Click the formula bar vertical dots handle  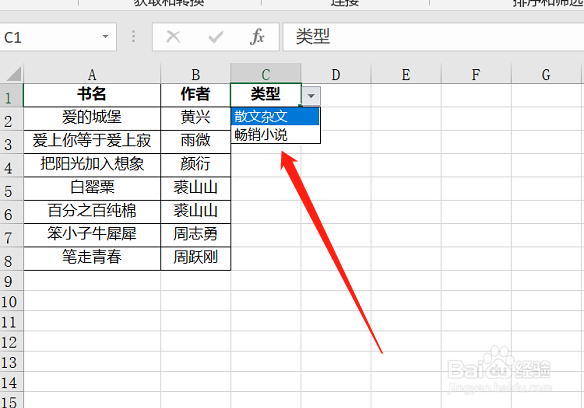coord(134,37)
